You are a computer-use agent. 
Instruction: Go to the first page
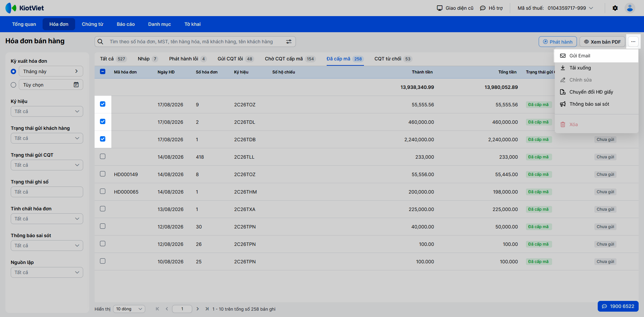pyautogui.click(x=157, y=309)
